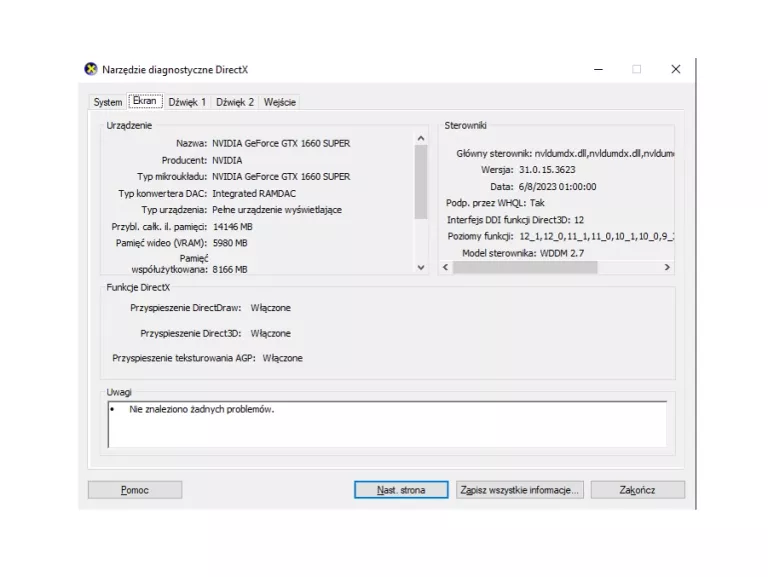
Task: Click the Nazwa value NVIDIA GeForce GTX 1660 SUPER
Action: (x=281, y=143)
